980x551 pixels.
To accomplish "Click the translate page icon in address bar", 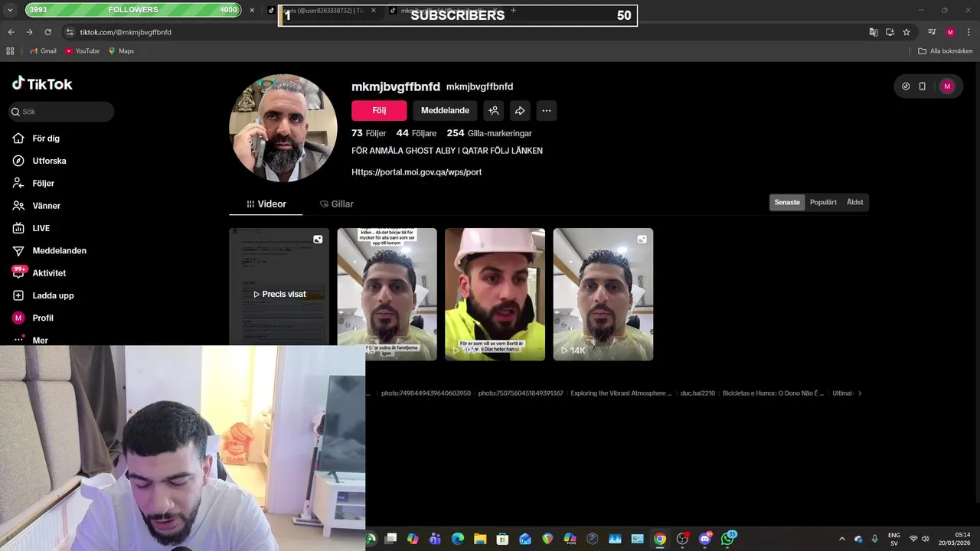I will tap(874, 32).
